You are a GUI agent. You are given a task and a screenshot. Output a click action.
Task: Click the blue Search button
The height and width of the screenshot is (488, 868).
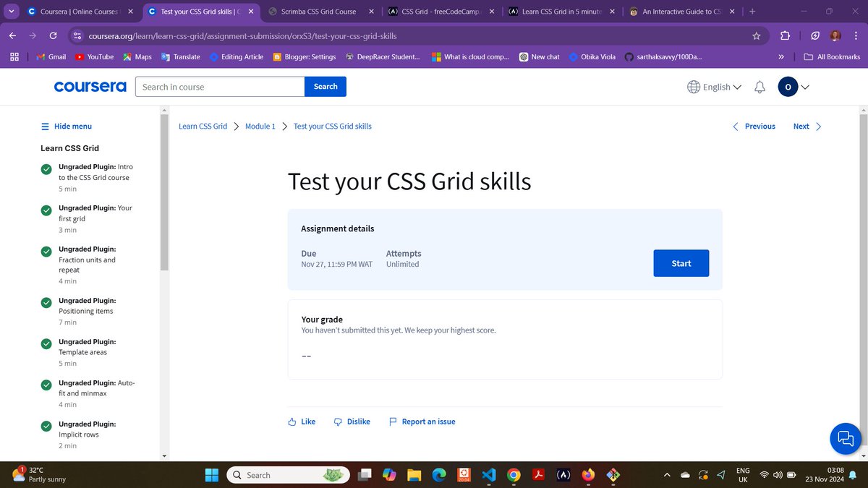pyautogui.click(x=325, y=87)
